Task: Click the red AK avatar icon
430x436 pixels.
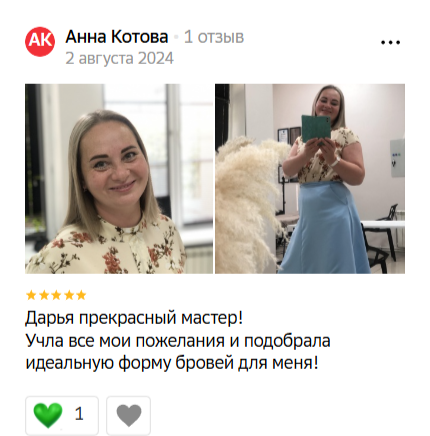Action: coord(40,42)
